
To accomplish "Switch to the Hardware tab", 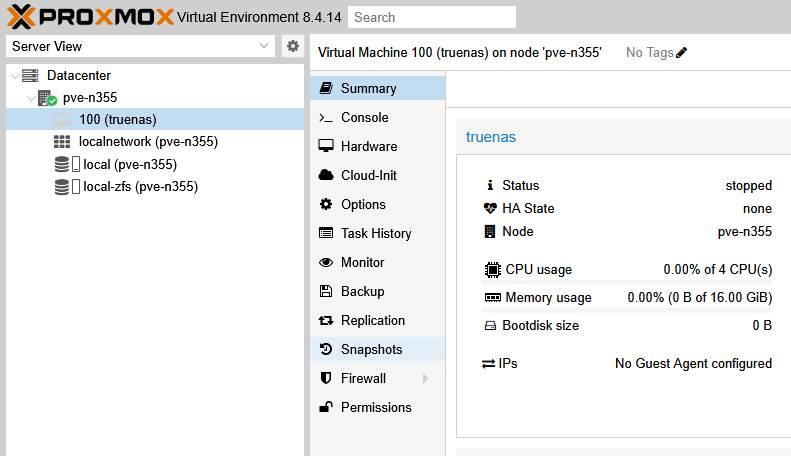I will [368, 146].
